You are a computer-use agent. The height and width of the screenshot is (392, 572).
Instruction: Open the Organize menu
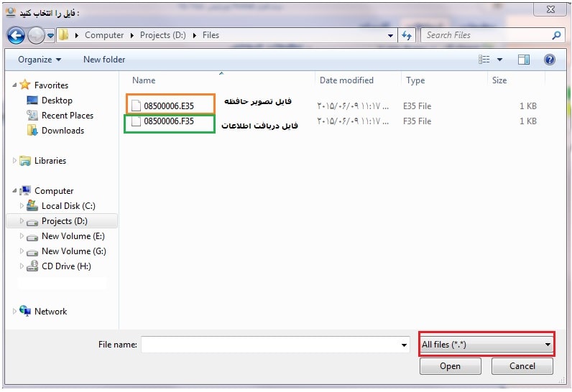pos(40,60)
